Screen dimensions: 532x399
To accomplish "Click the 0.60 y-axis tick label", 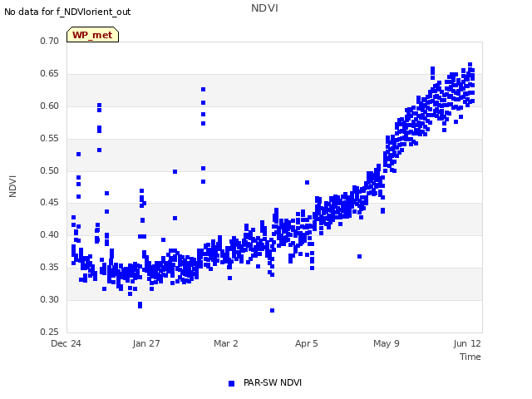I will 50,106.
